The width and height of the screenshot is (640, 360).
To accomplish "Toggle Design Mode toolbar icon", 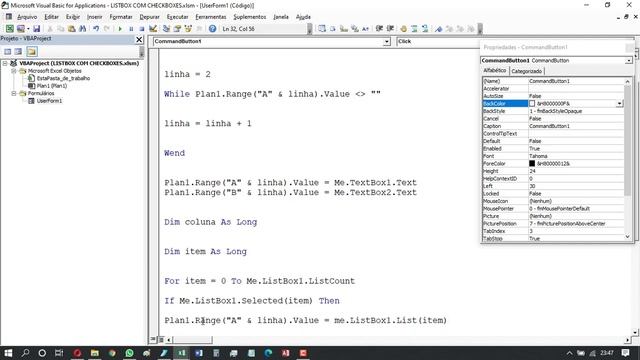I will coord(153,29).
